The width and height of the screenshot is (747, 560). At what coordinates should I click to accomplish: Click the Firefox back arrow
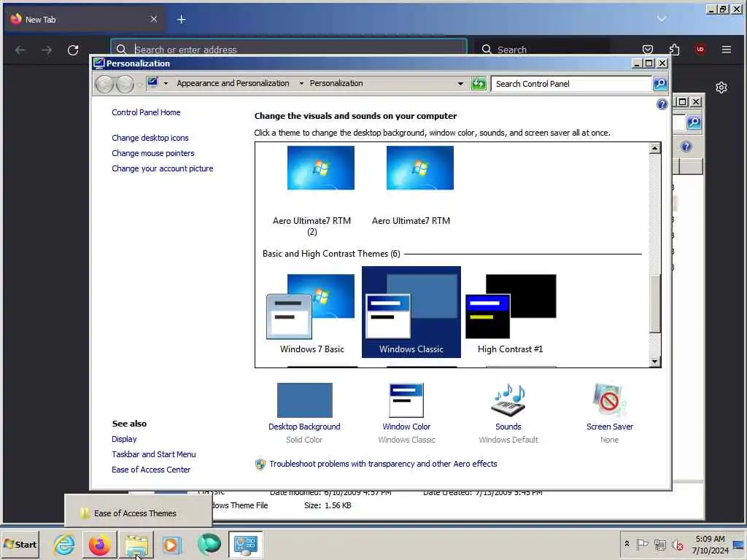pyautogui.click(x=20, y=50)
